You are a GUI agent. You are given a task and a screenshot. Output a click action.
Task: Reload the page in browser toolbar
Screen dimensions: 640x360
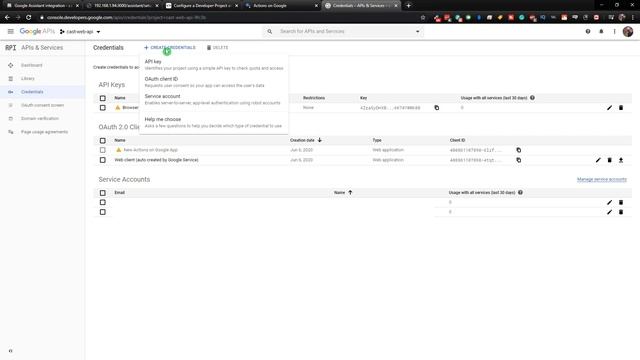pos(29,18)
